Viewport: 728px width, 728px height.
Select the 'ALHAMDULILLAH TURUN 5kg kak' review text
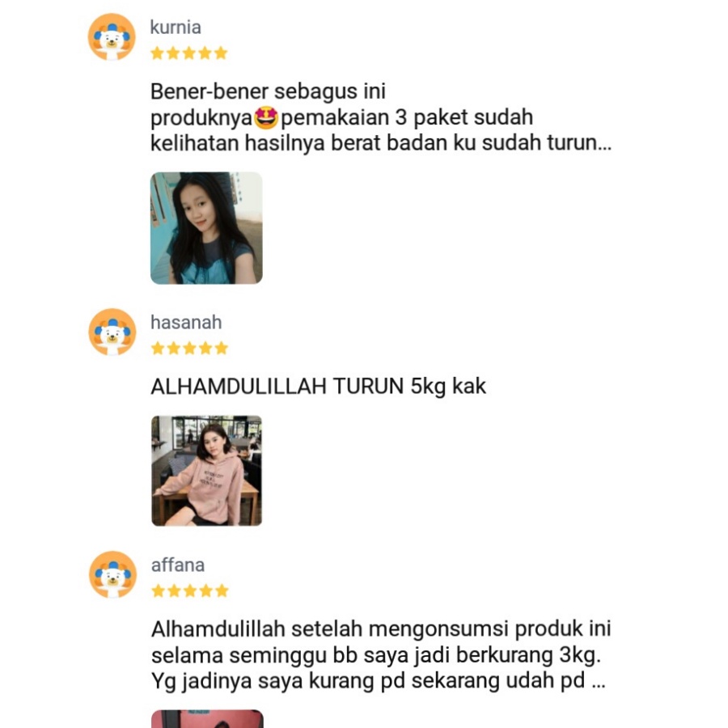(319, 387)
